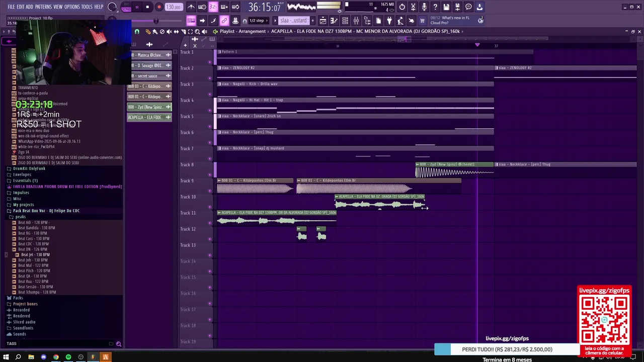Select the playlist select tool
644x362 pixels.
click(x=190, y=32)
